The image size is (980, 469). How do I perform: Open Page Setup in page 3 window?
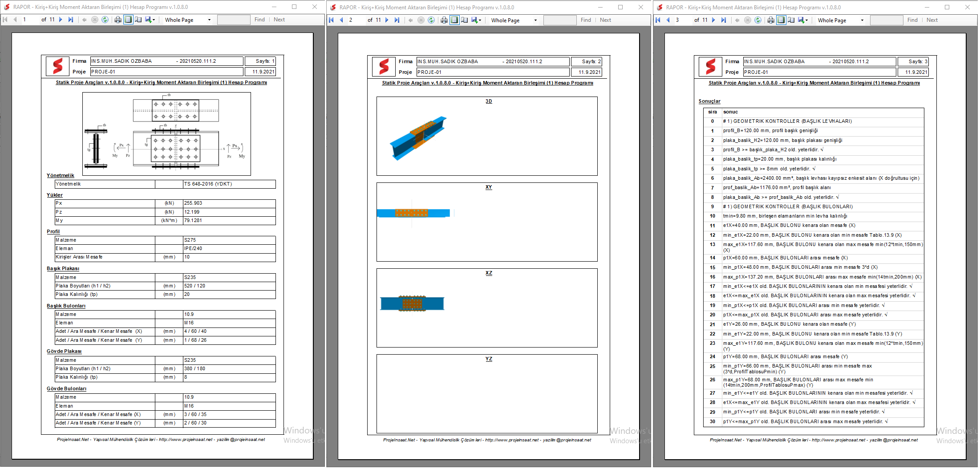pyautogui.click(x=791, y=20)
